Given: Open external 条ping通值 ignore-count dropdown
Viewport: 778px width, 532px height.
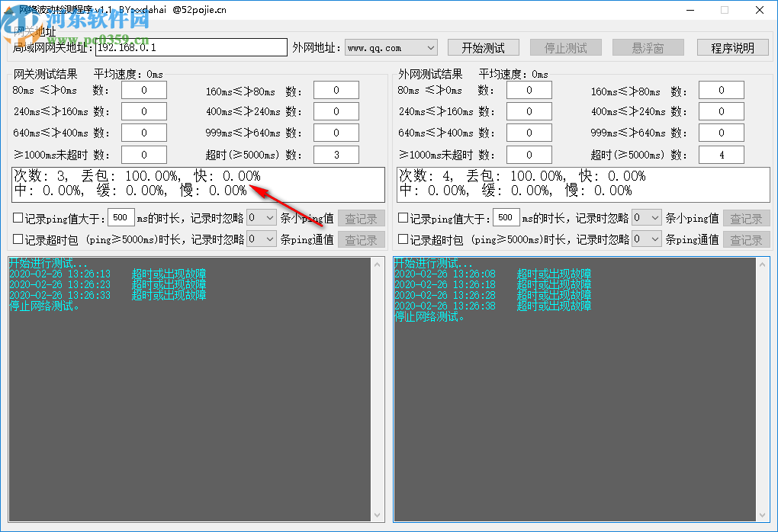Looking at the screenshot, I should (x=647, y=239).
